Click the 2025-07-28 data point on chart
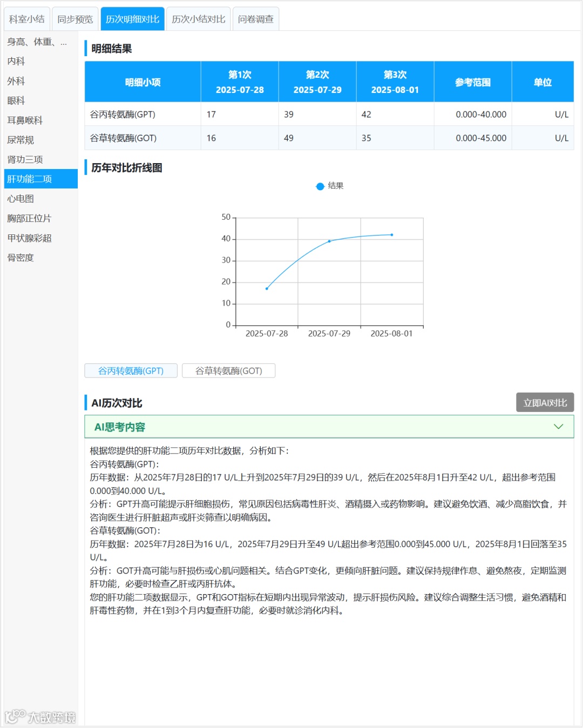Screen dimensions: 583x728 tap(267, 288)
